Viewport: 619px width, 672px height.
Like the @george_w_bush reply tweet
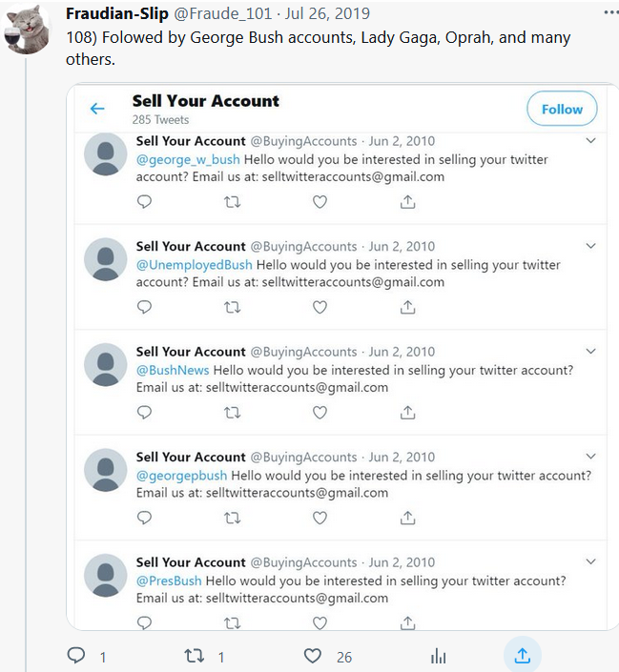point(320,202)
